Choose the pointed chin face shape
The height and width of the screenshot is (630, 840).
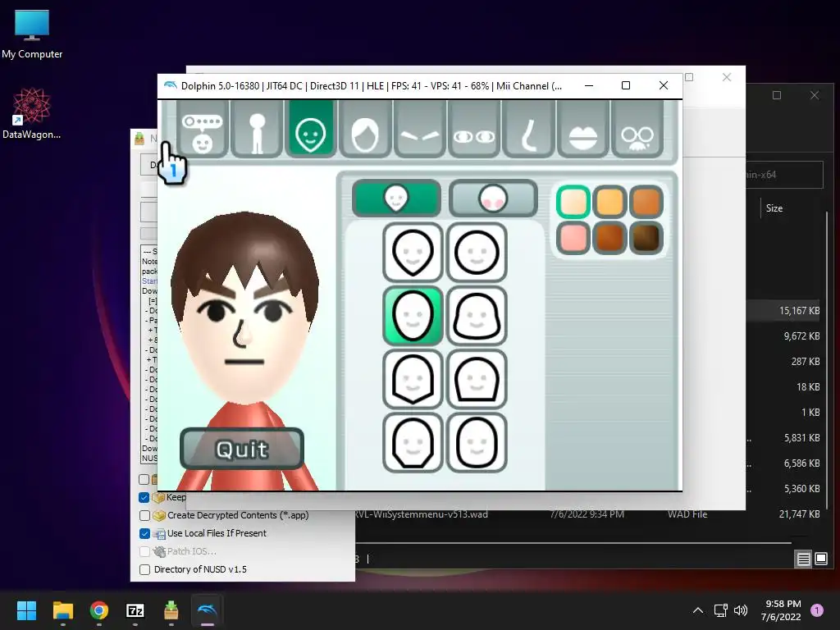click(413, 253)
